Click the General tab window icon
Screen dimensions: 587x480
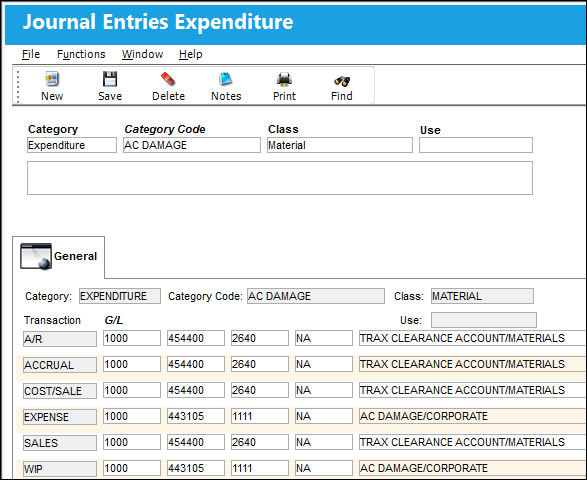pos(36,256)
